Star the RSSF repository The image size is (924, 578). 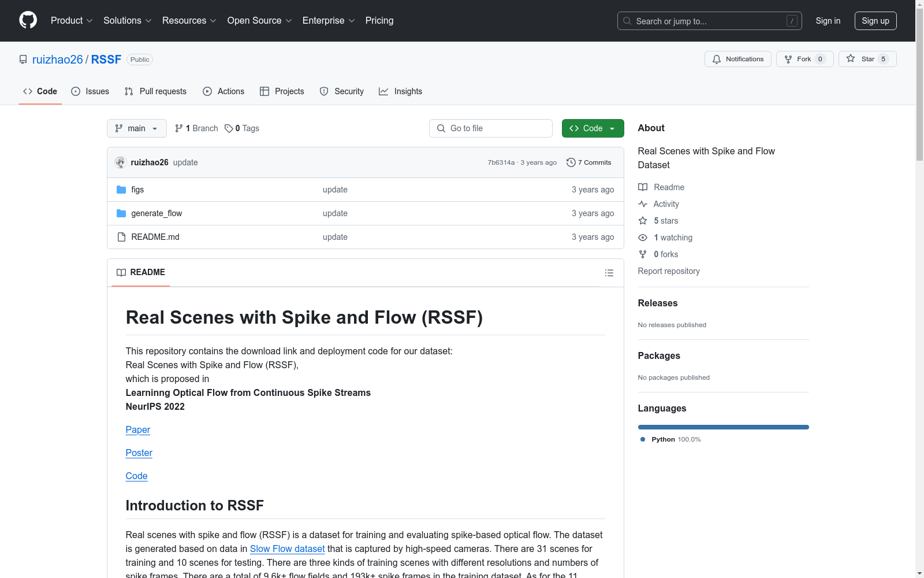click(867, 59)
